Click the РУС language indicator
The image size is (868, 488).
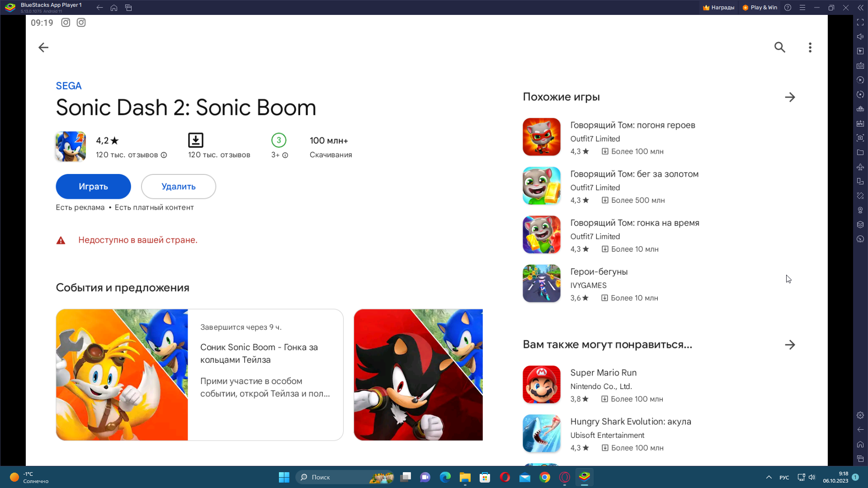pos(784,478)
